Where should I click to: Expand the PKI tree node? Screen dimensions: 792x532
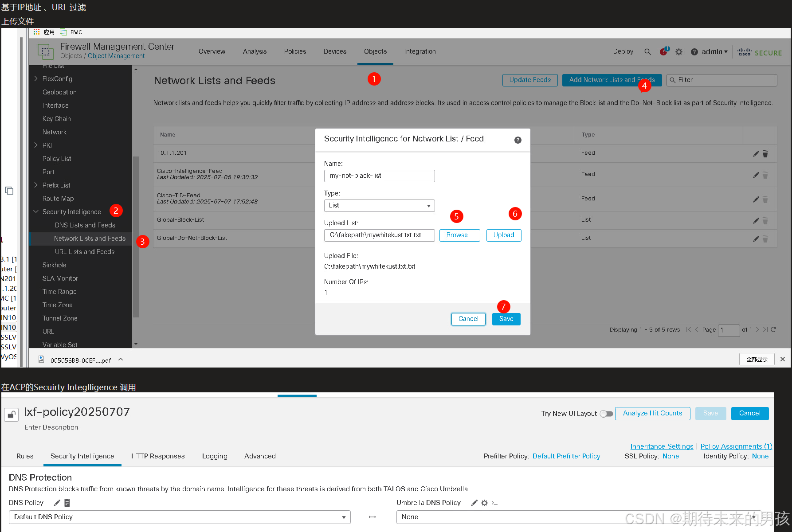pos(36,145)
